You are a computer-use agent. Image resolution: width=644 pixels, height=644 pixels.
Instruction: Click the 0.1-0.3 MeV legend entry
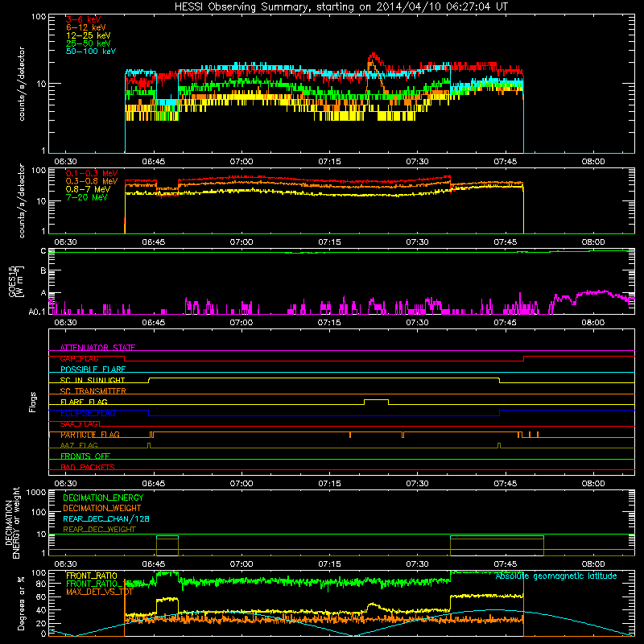pyautogui.click(x=92, y=173)
